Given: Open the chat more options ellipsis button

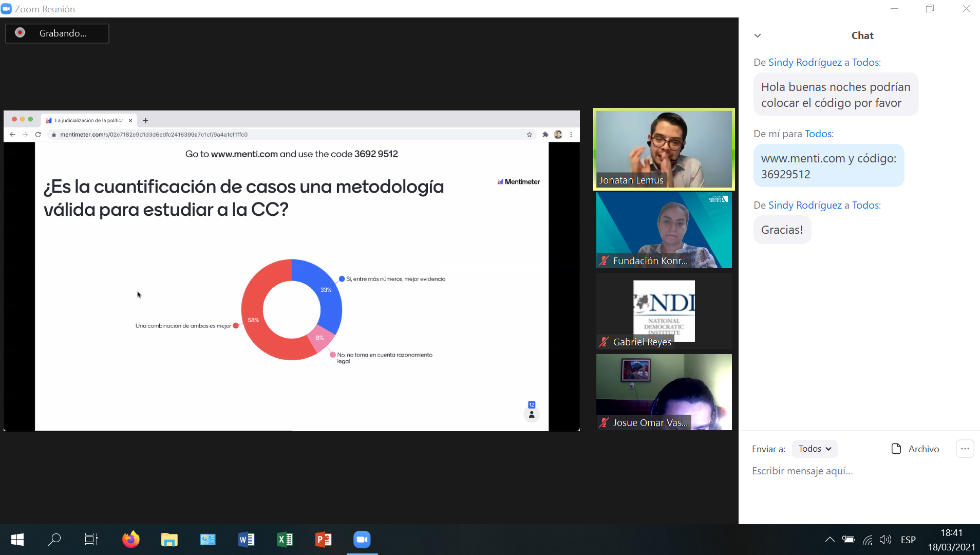Looking at the screenshot, I should point(965,449).
